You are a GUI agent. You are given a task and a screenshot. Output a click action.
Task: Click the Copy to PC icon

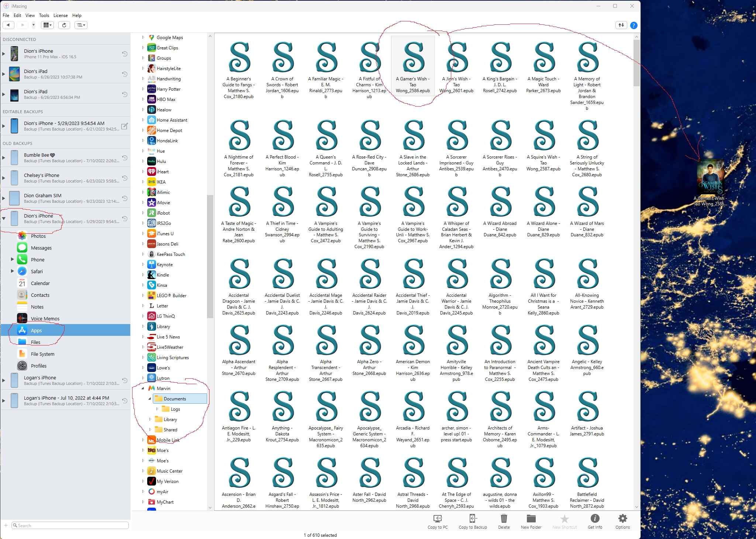(x=437, y=519)
